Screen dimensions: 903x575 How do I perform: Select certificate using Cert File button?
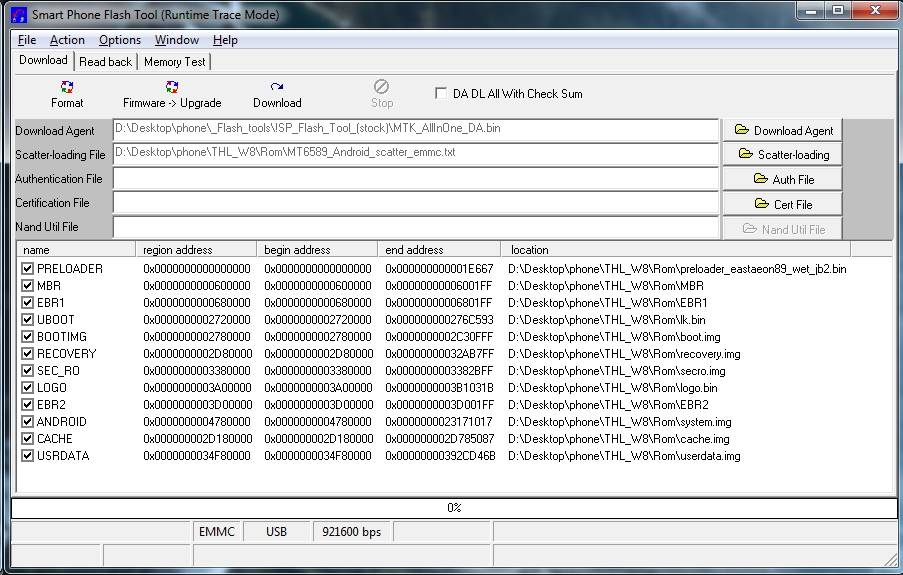[782, 204]
